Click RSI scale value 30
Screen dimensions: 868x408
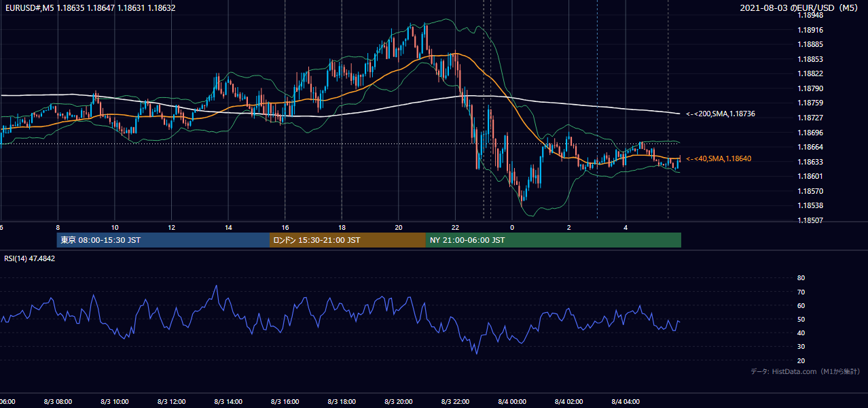click(x=801, y=347)
